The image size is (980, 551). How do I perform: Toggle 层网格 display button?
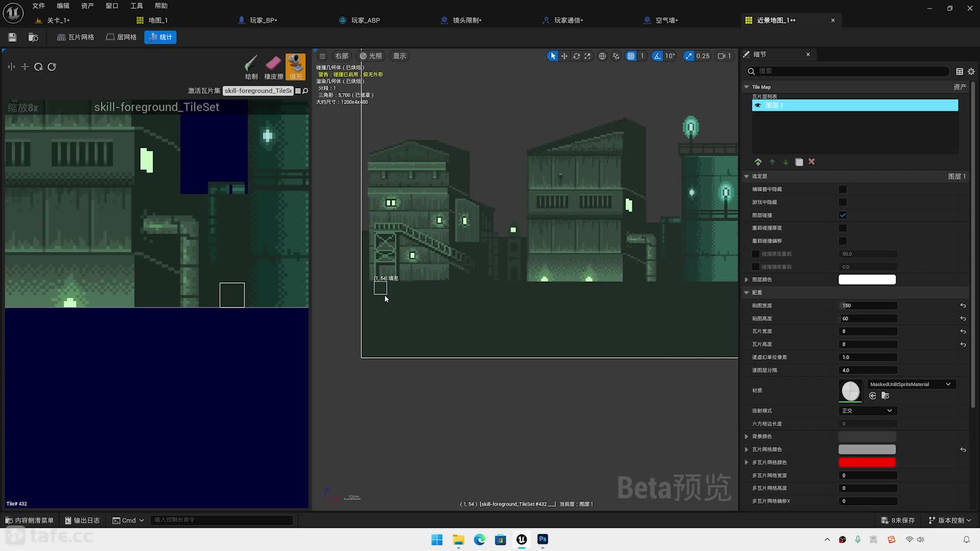point(121,37)
